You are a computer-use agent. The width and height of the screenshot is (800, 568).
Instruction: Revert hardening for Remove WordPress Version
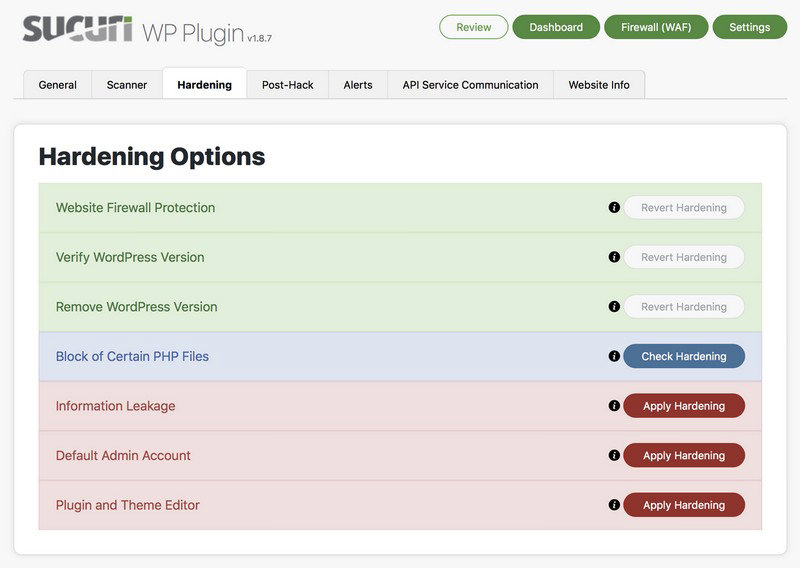(x=684, y=307)
